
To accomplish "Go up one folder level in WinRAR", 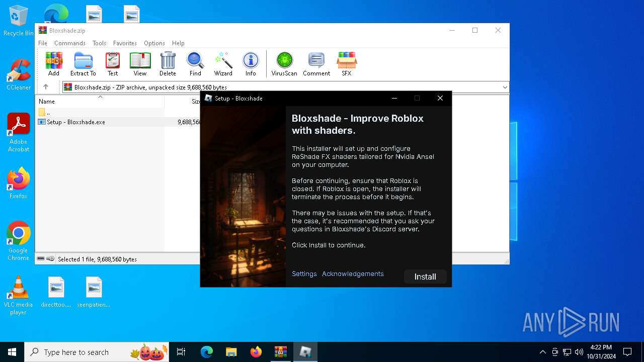I will point(46,87).
